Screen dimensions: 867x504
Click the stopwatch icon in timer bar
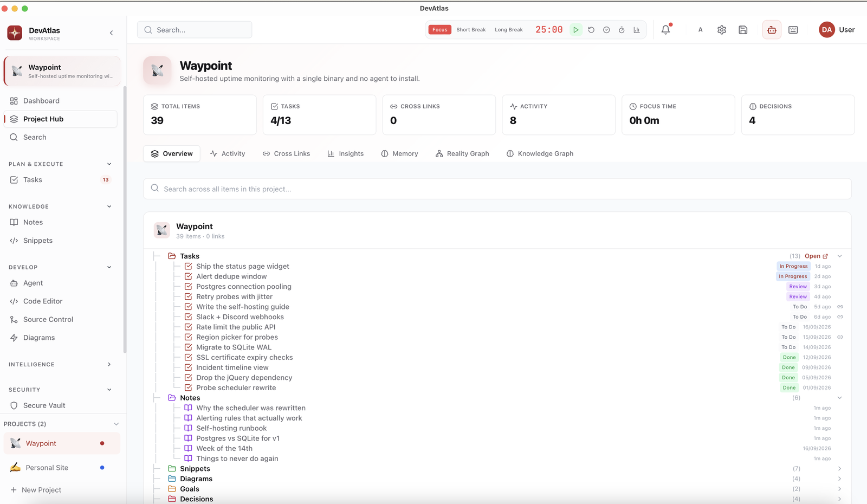pos(622,30)
